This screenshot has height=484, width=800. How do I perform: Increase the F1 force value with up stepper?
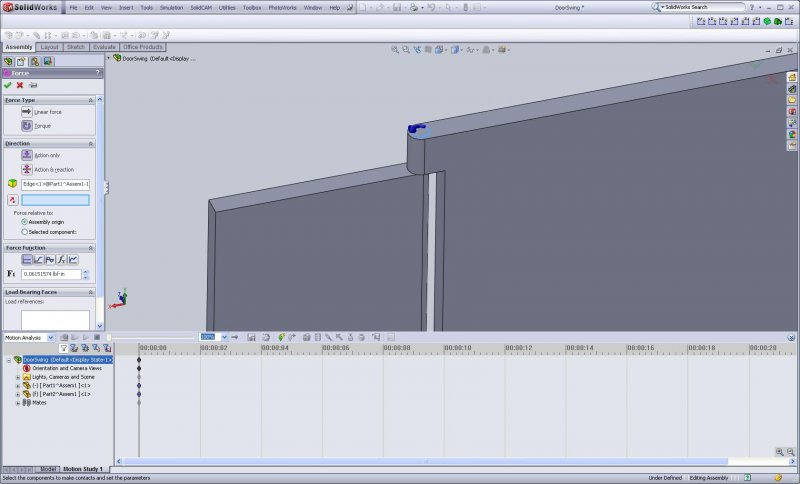click(x=86, y=272)
